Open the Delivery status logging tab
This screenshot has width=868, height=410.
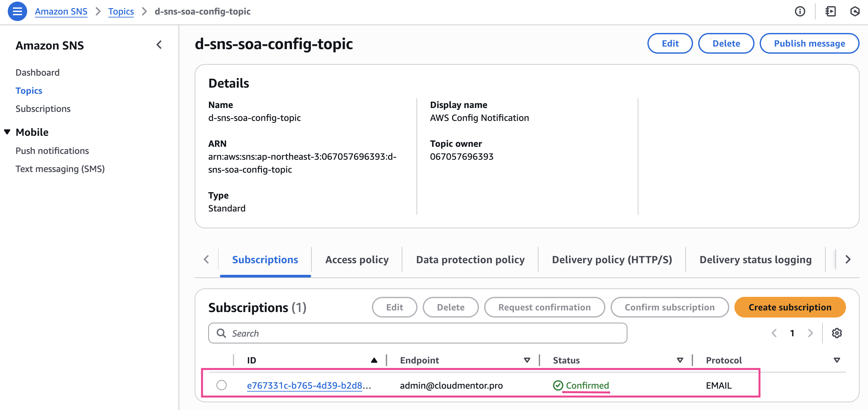click(755, 259)
